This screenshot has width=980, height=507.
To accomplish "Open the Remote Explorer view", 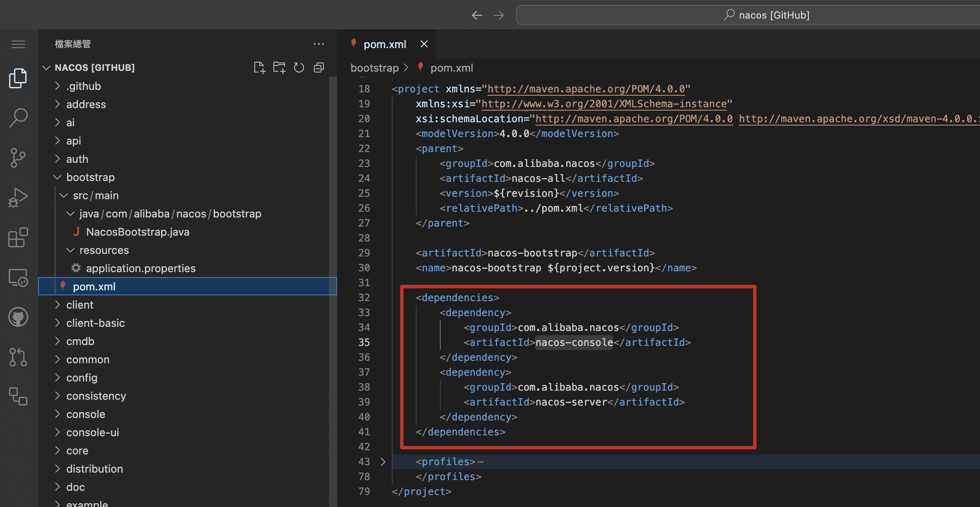I will pos(18,277).
